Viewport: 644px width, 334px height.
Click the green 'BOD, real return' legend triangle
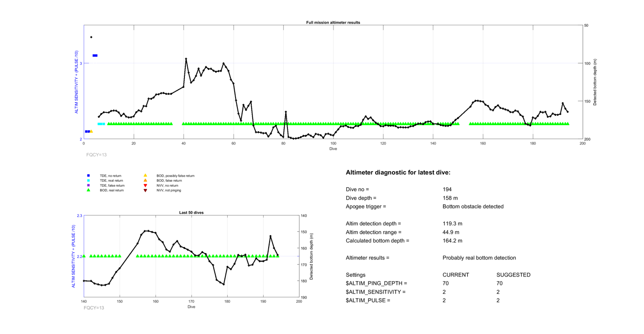(x=89, y=190)
